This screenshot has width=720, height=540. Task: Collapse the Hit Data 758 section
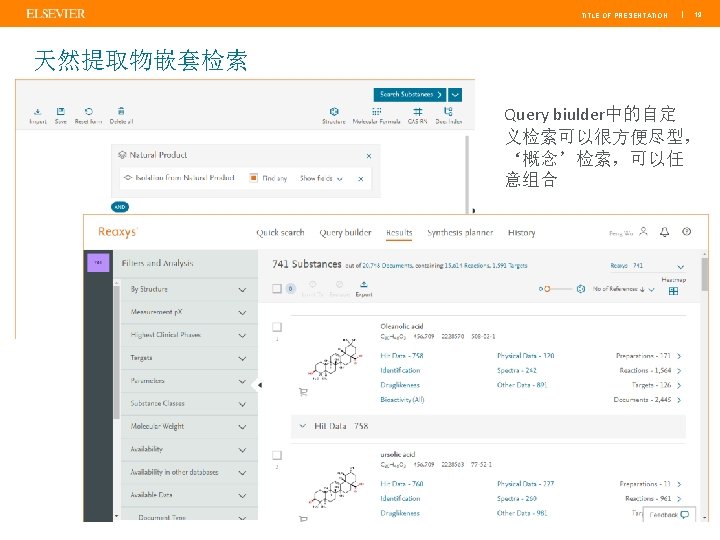pos(303,426)
